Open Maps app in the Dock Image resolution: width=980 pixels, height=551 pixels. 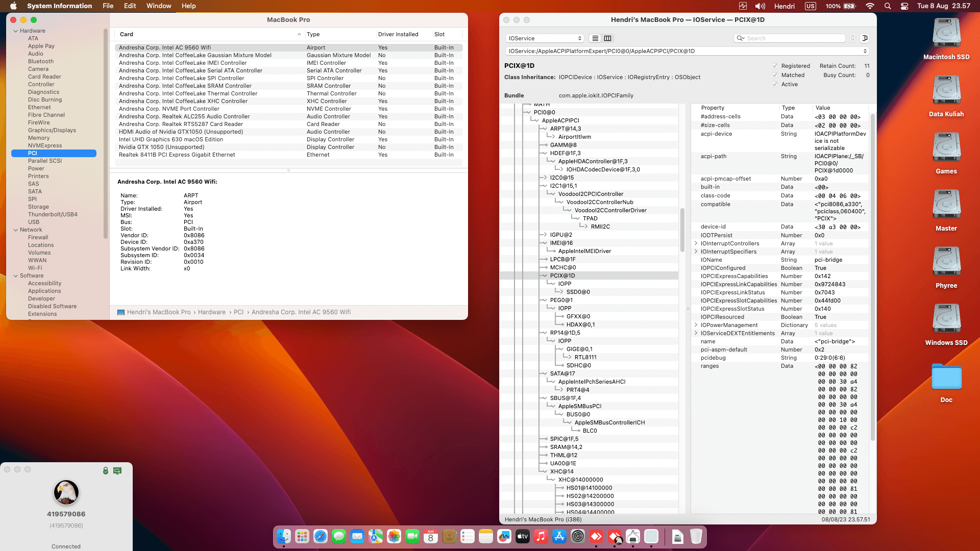(376, 536)
